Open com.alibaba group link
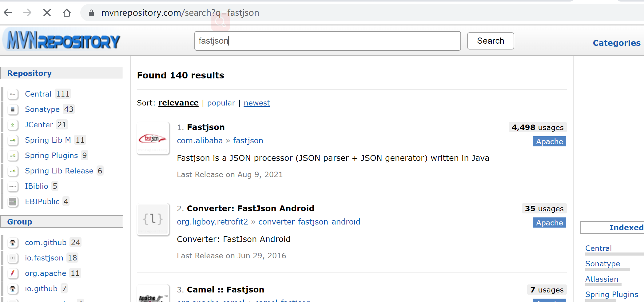 pos(200,141)
